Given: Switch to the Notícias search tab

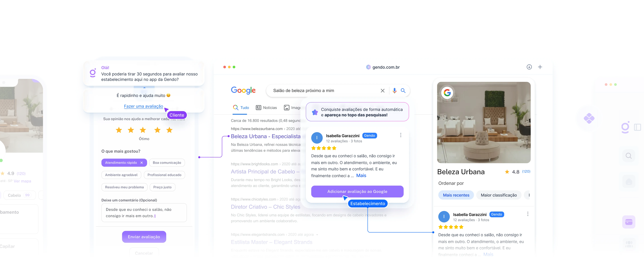Looking at the screenshot, I should pos(266,108).
